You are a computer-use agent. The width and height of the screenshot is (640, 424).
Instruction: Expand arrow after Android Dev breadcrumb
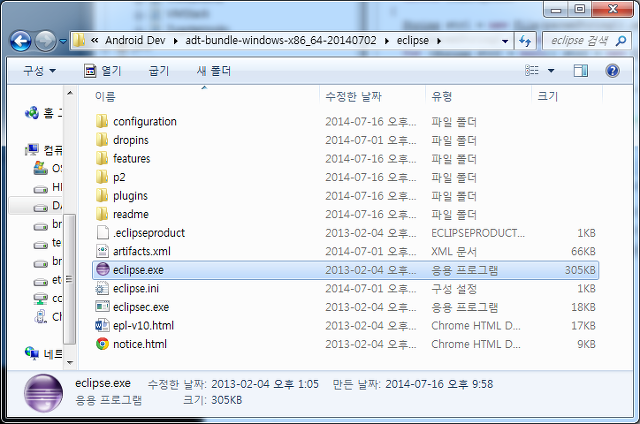(176, 41)
